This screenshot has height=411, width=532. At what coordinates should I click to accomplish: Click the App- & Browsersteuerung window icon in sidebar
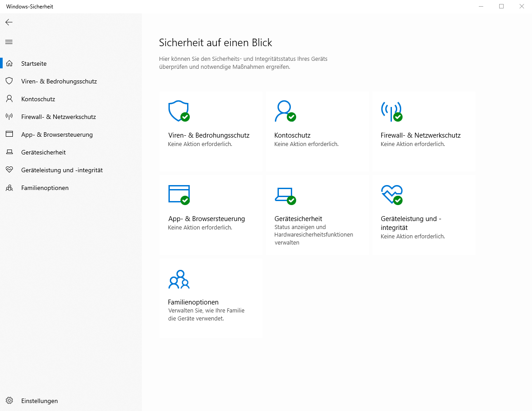[9, 134]
